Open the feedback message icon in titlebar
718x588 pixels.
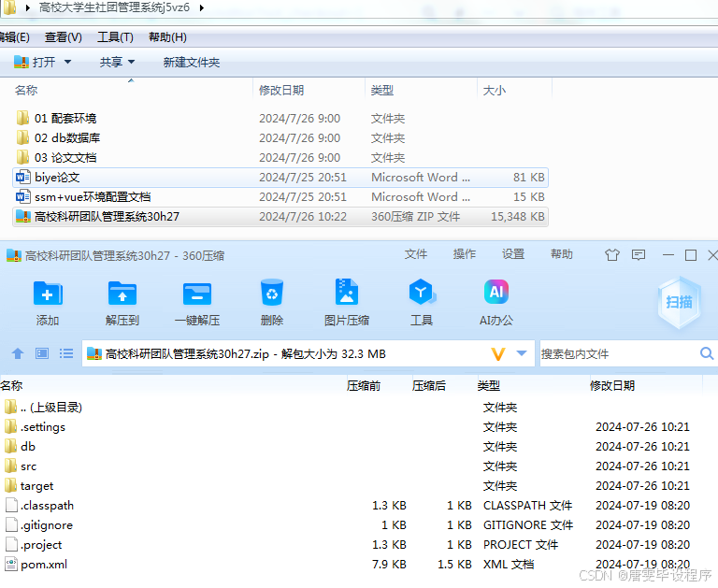[639, 254]
